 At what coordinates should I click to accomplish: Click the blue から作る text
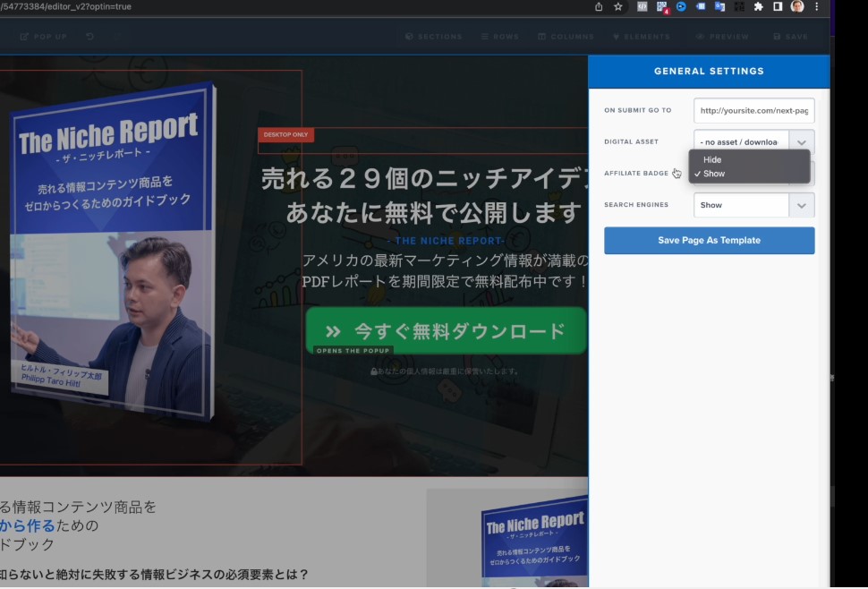(28, 525)
